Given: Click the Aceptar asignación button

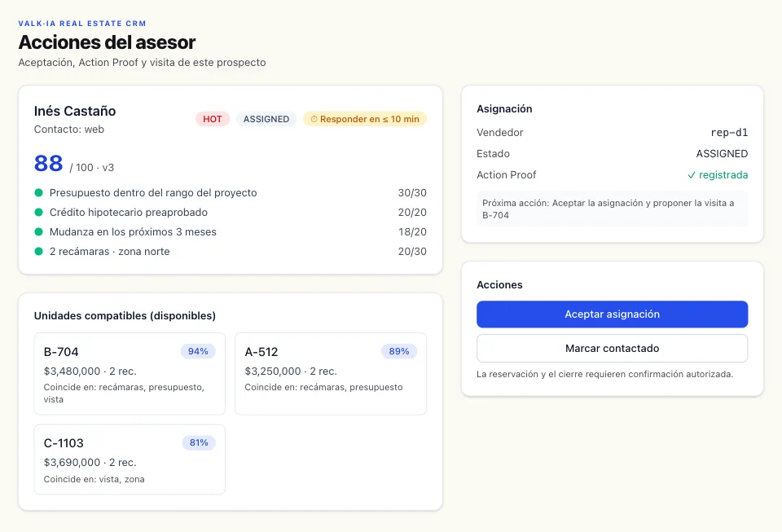Looking at the screenshot, I should click(612, 314).
